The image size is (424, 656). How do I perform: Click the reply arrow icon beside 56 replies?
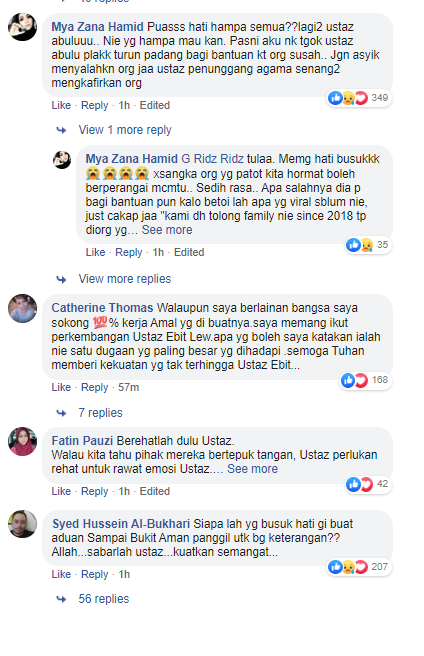62,600
